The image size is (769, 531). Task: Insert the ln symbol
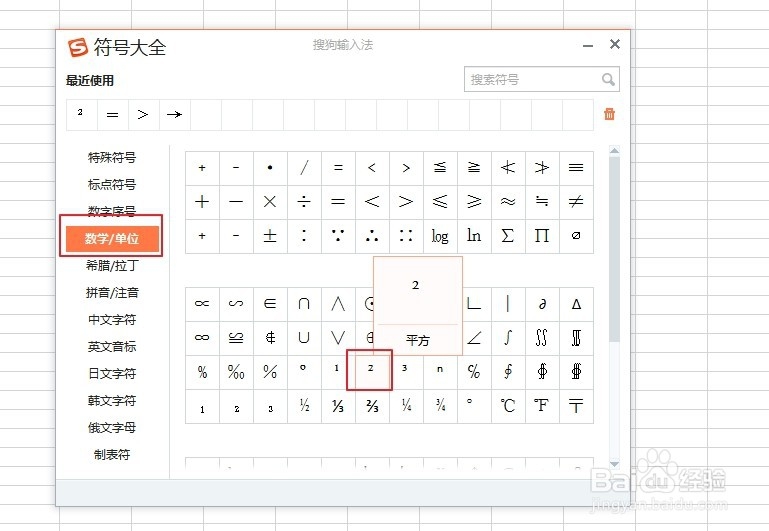474,236
